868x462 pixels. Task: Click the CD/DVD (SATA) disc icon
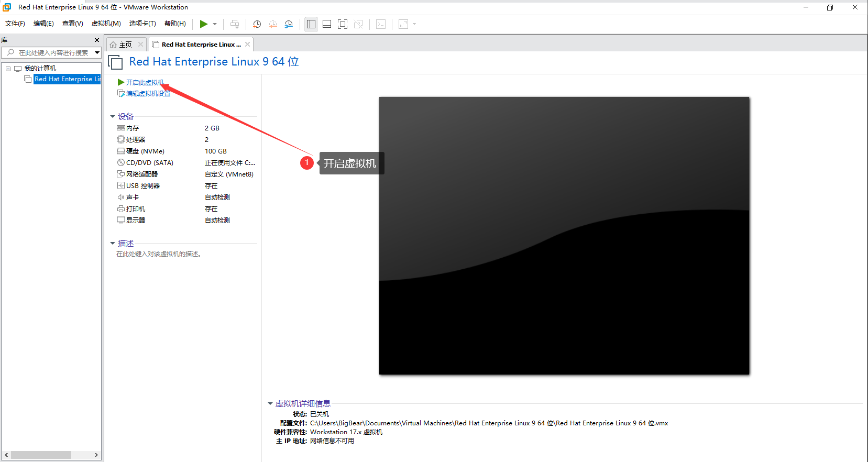[x=121, y=163]
